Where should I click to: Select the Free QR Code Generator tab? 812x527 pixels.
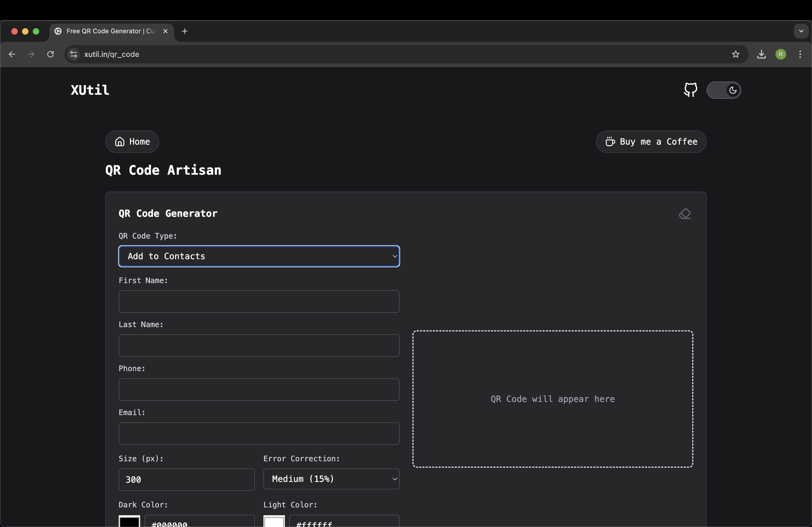(111, 31)
